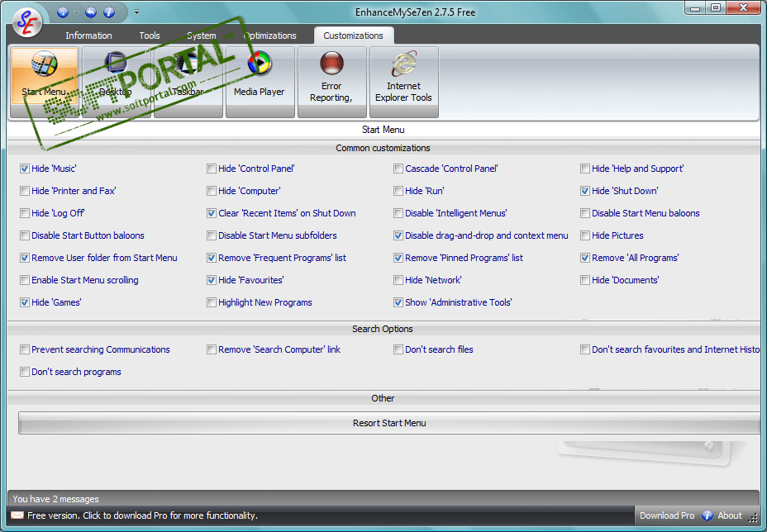767x532 pixels.
Task: Enable Don't search files checkbox
Action: click(398, 349)
